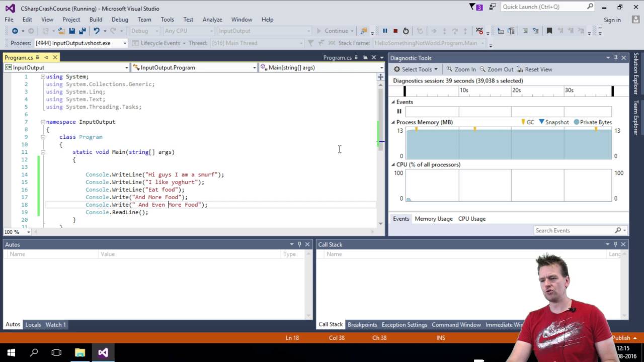Click the Restart debugging circular arrow
Screen dimensions: 644x362
[x=406, y=31]
